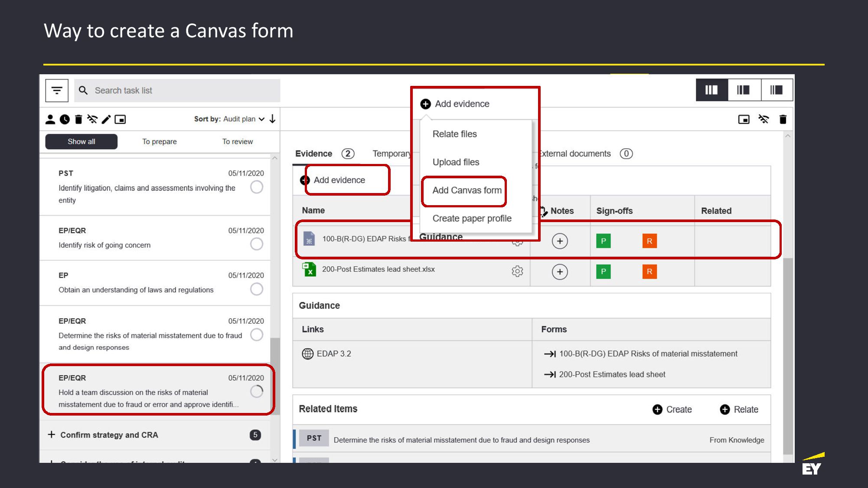Click Add evidence at top of popup menu
Viewport: 868px width, 488px height.
point(455,104)
